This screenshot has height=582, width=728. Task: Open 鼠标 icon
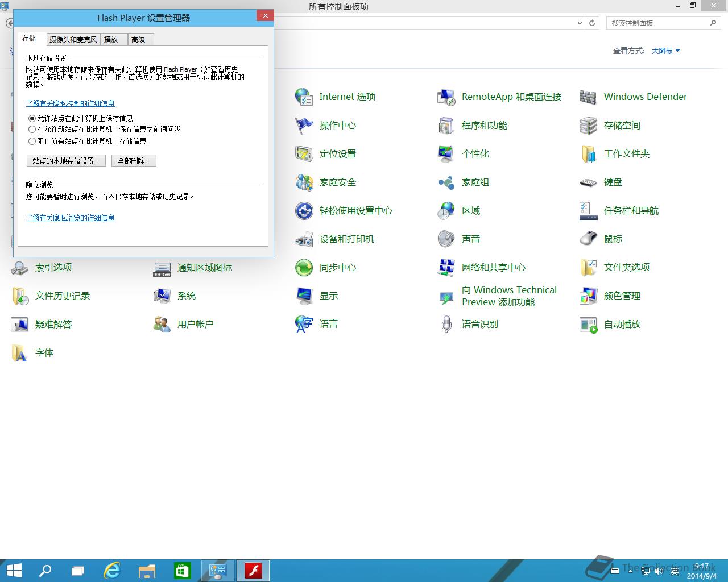(x=589, y=239)
